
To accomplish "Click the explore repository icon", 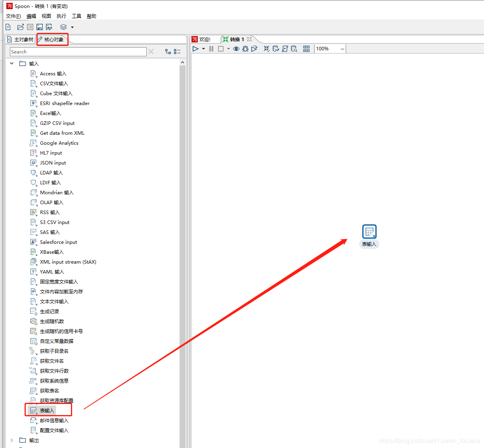I will [30, 27].
